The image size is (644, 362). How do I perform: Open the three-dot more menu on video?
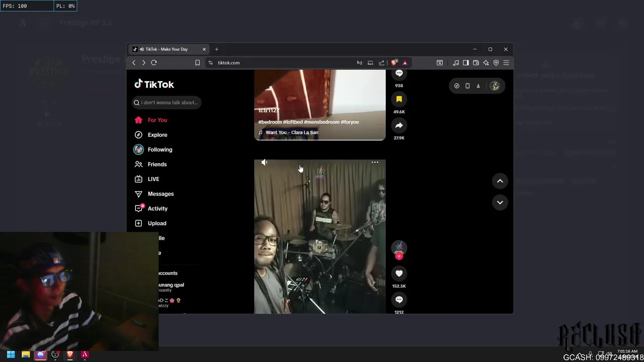click(x=375, y=162)
